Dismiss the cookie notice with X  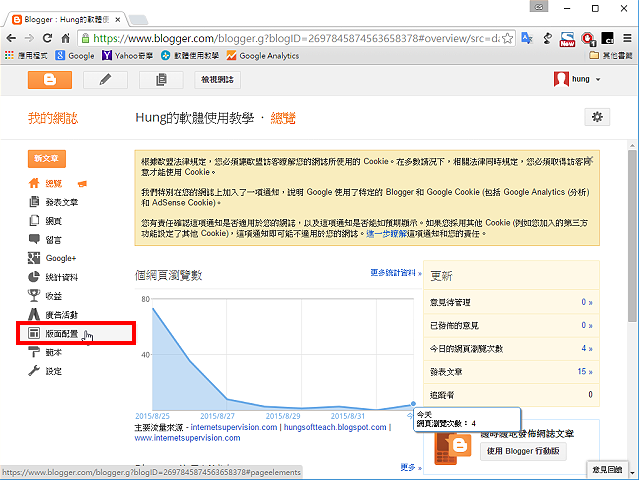590,160
